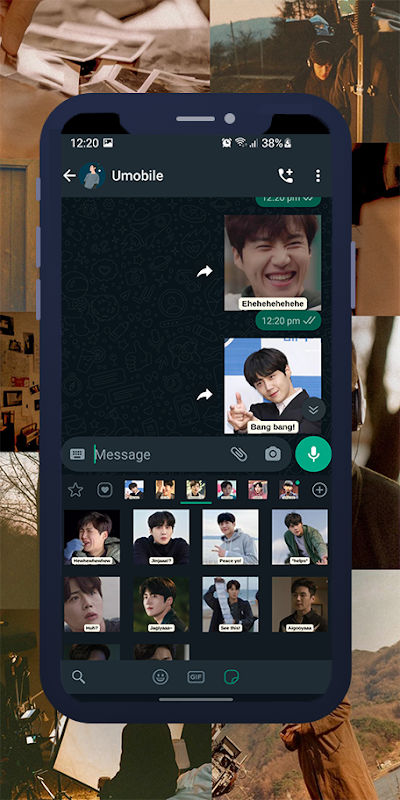Send the Peace yo! sticker

point(231,537)
